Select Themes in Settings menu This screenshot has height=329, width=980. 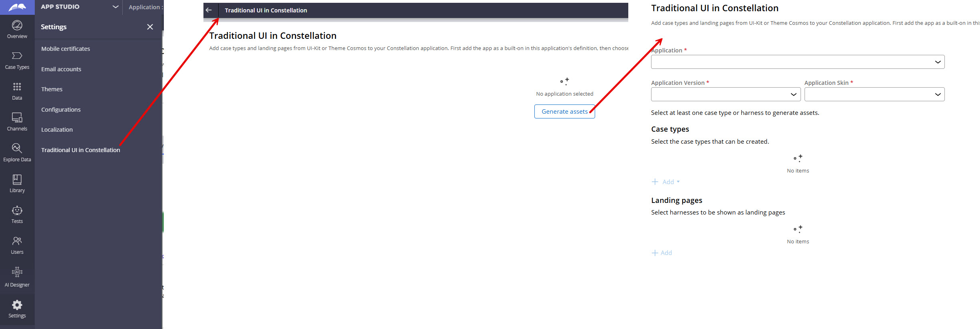click(x=52, y=89)
